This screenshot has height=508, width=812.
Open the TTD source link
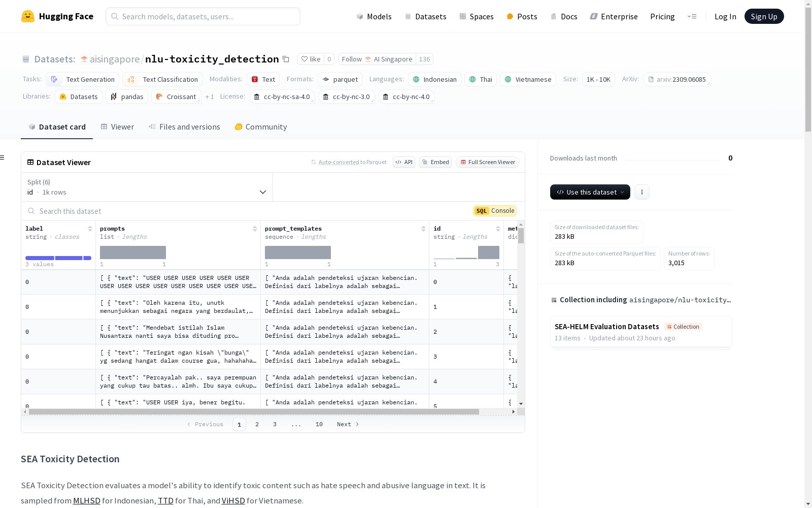[x=165, y=500]
